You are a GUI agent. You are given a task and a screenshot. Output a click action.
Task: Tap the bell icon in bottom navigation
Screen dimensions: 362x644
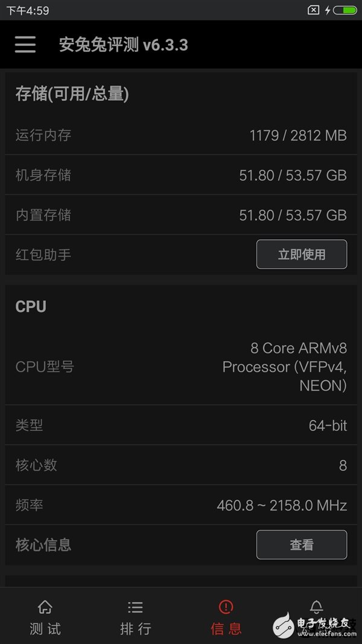click(x=316, y=607)
